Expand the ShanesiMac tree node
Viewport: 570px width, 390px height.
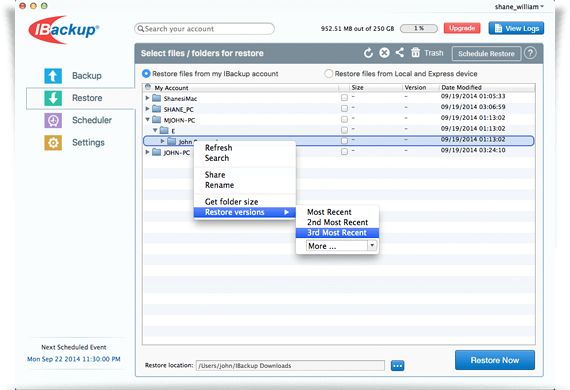[x=147, y=98]
